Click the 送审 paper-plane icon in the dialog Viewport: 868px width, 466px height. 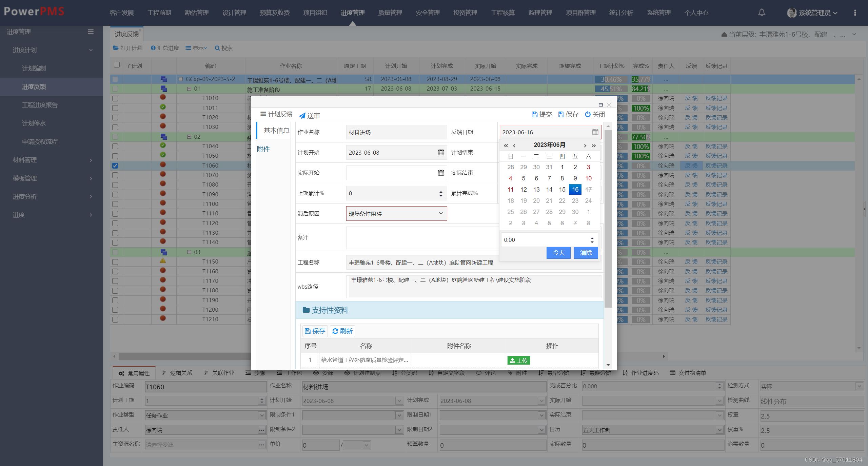coord(302,115)
